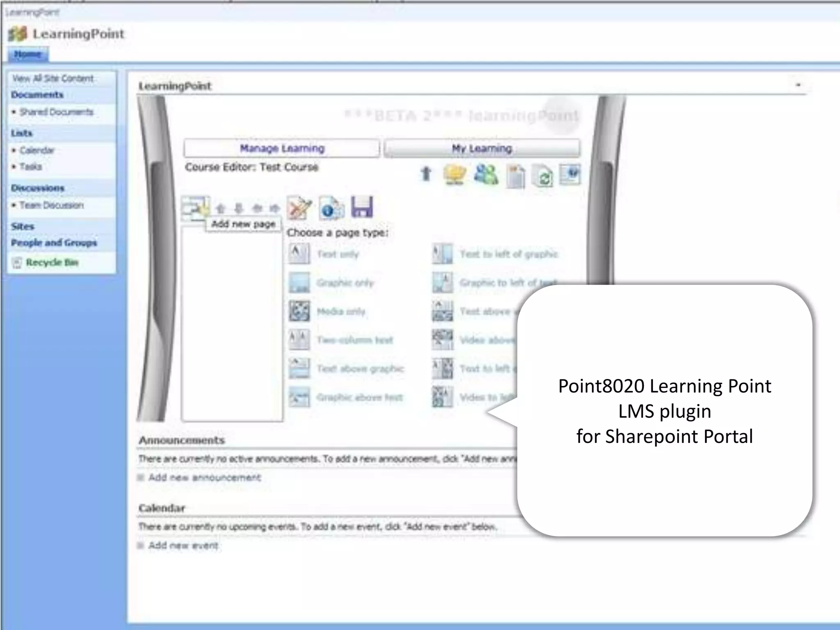The height and width of the screenshot is (630, 840).
Task: Click the window help icon at toolbar end
Action: point(571,174)
